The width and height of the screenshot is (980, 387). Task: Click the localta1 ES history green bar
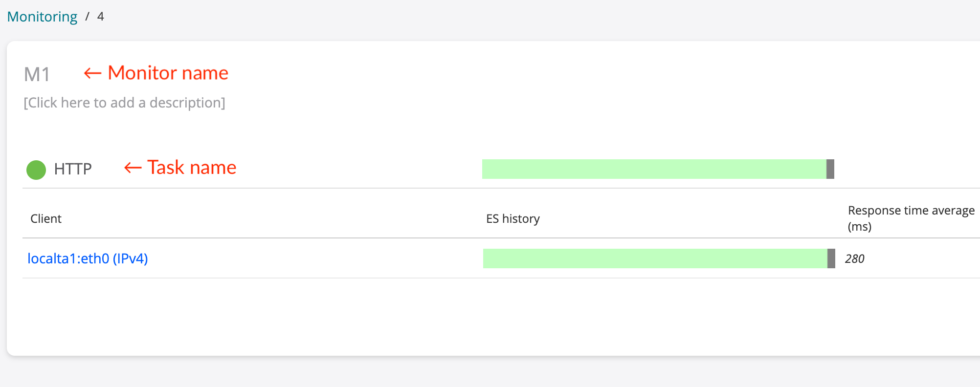pos(654,258)
